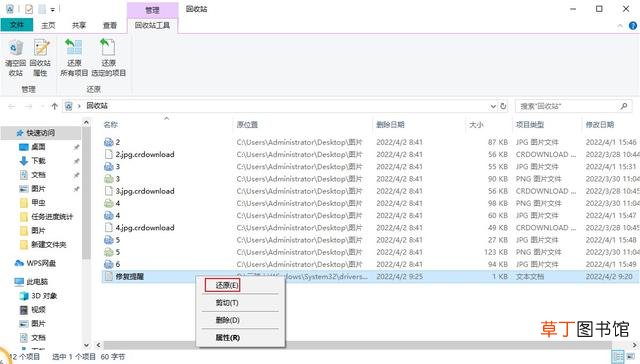Open Recycle Bin properties (回收站属性) ribbon icon
Viewport: 640px width, 364px height.
(x=41, y=48)
